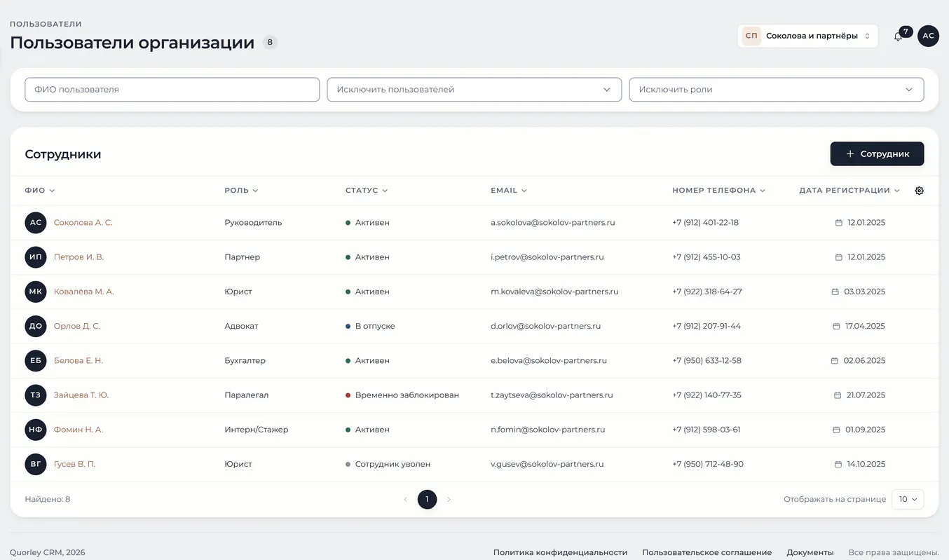
Task: Click calendar icon beside 14.10.2025
Action: (x=838, y=464)
